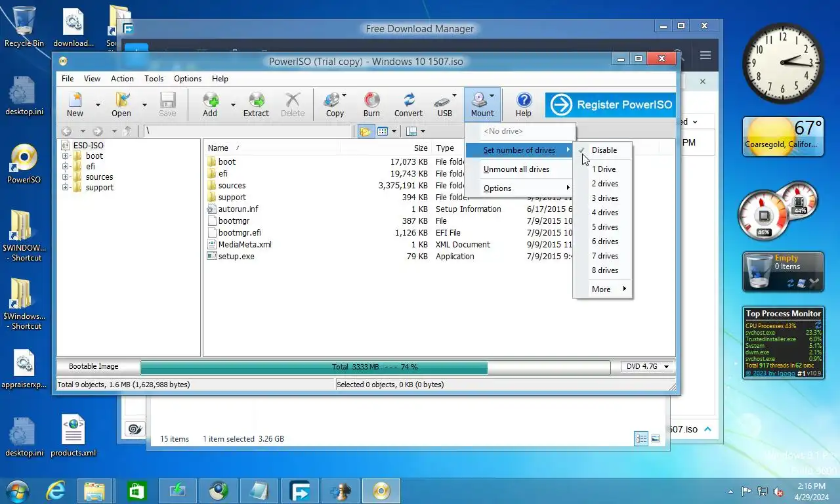Image resolution: width=840 pixels, height=504 pixels.
Task: Click the Start button orb
Action: pos(17,491)
